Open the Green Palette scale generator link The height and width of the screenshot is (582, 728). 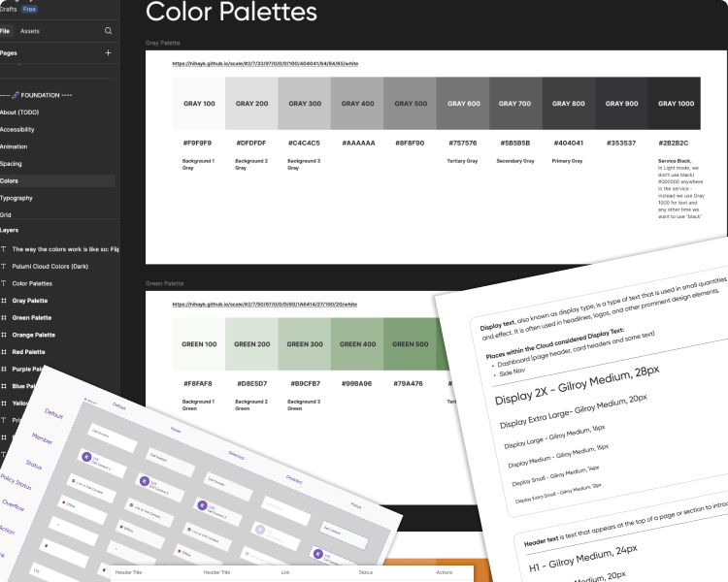point(265,305)
